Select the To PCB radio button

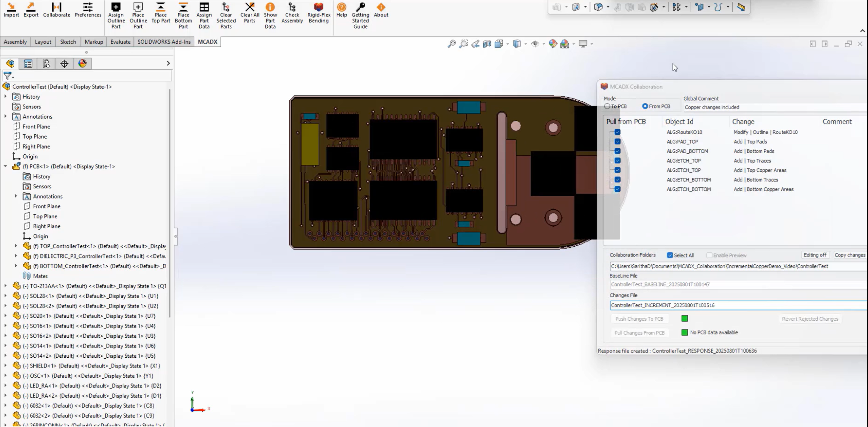pos(607,106)
